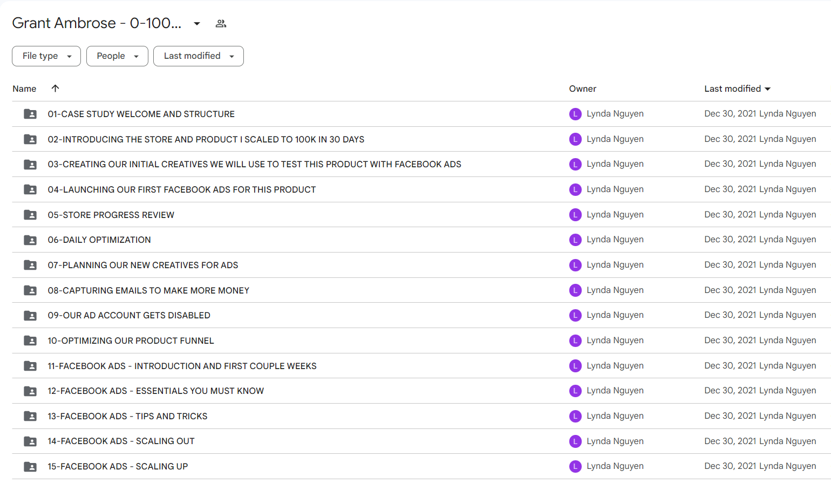Image resolution: width=831 pixels, height=504 pixels.
Task: Click Dec 30, 2021 date in 13-TIPS AND TRICKS row
Action: click(730, 416)
